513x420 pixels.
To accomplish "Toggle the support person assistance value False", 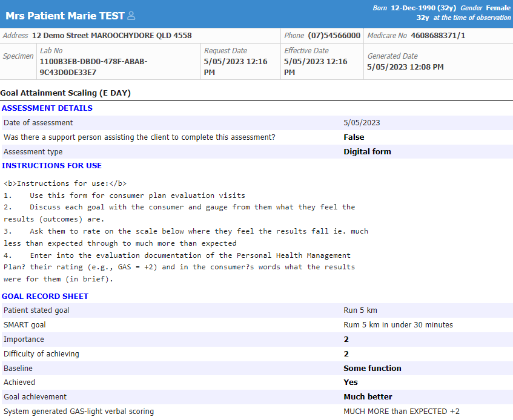I will point(349,137).
